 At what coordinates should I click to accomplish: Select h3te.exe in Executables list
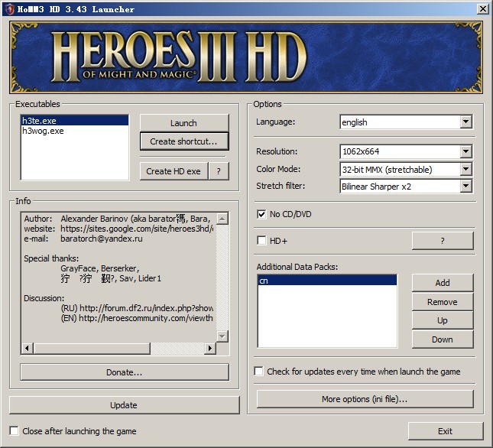click(x=75, y=121)
